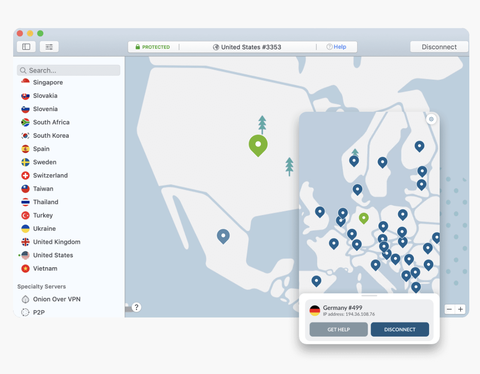Select United States in the sidebar
Image resolution: width=480 pixels, height=374 pixels.
coord(53,255)
